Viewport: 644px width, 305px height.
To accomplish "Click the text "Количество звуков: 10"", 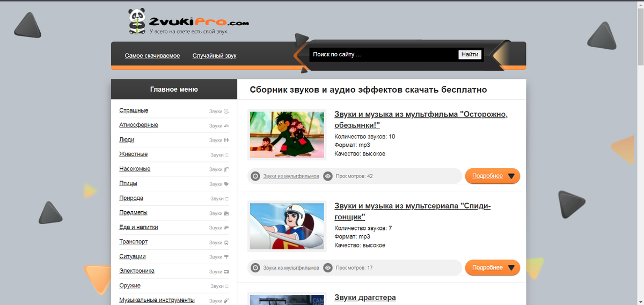I will click(365, 137).
